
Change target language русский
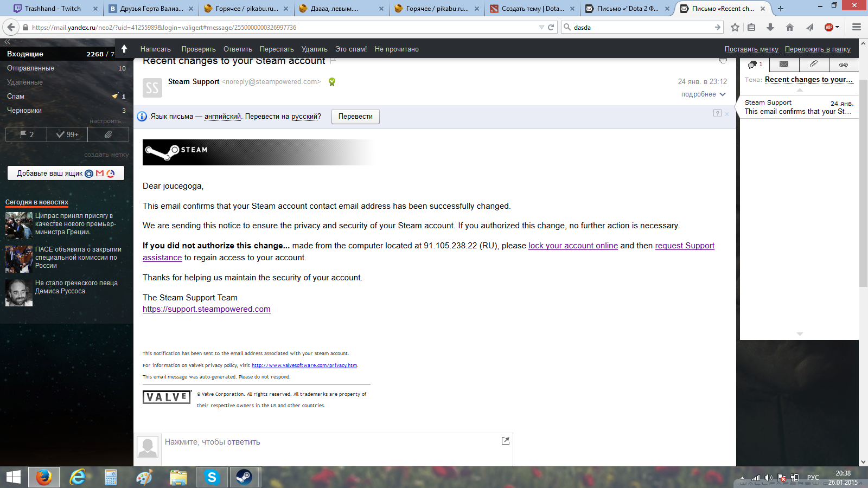(304, 117)
